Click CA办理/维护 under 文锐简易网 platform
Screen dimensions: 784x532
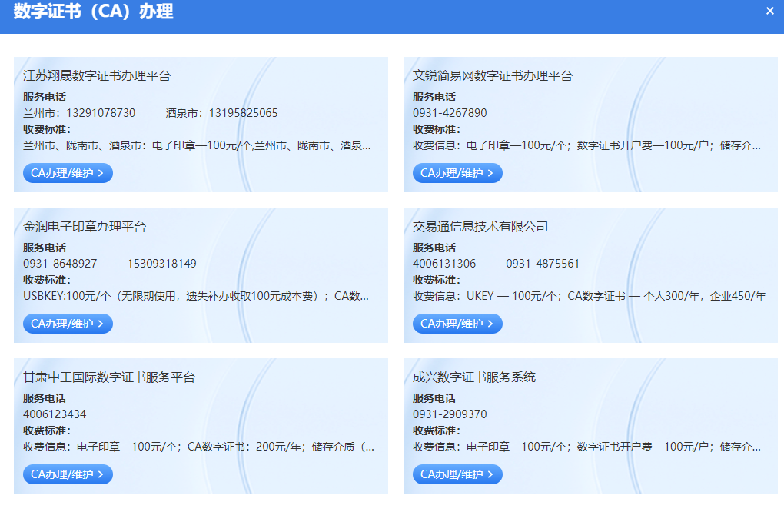(457, 173)
